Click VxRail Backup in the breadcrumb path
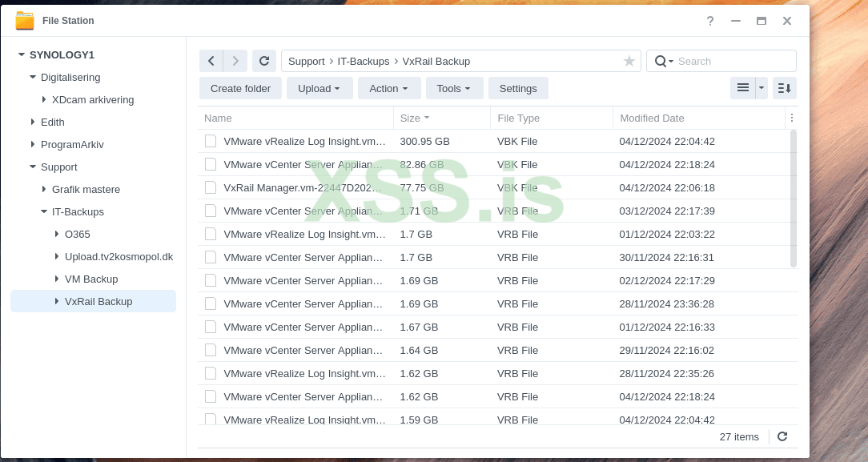The image size is (868, 462). (436, 62)
